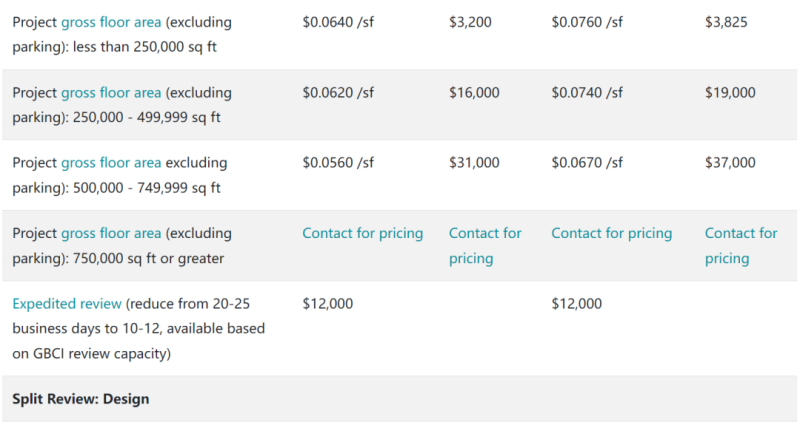Click the third Contact for pricing link

(x=611, y=233)
